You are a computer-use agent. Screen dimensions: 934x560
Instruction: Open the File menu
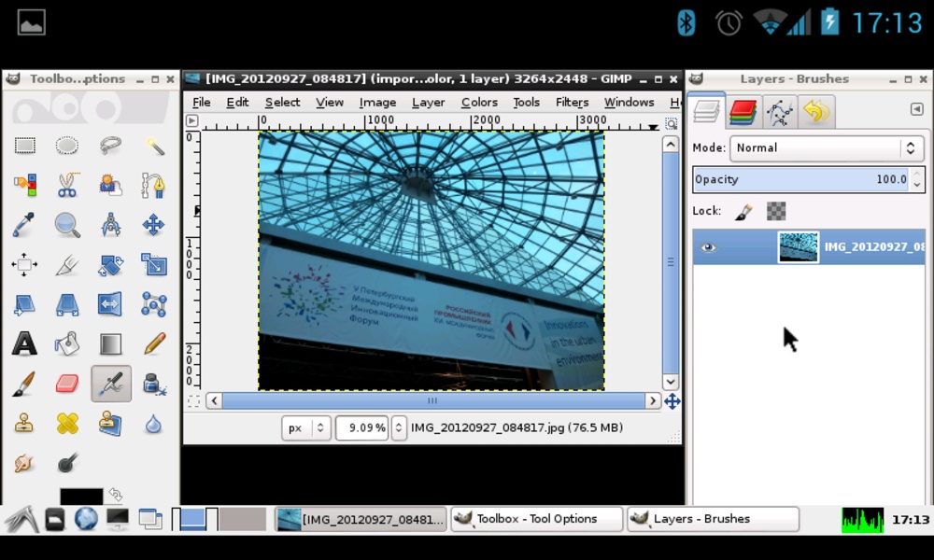[x=202, y=103]
